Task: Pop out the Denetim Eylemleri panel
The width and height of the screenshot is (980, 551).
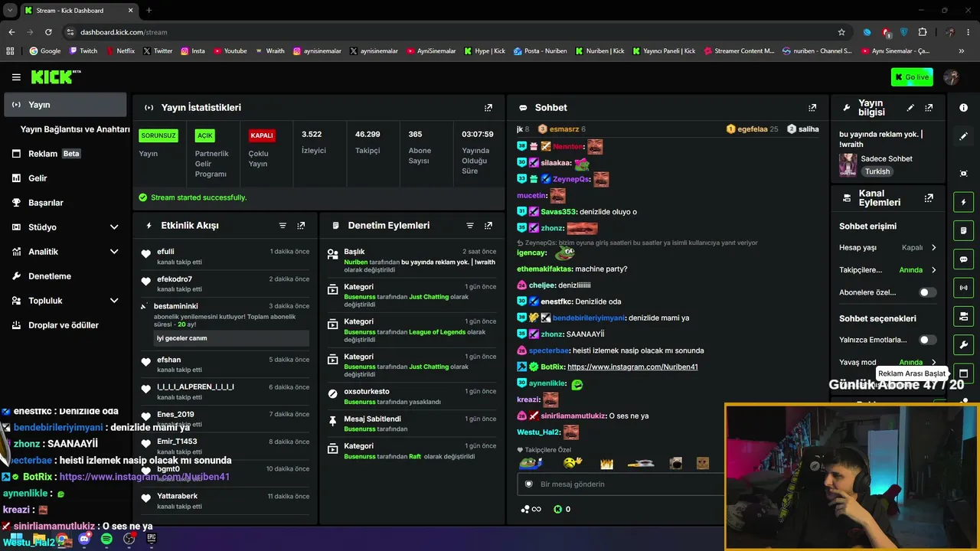Action: [488, 226]
